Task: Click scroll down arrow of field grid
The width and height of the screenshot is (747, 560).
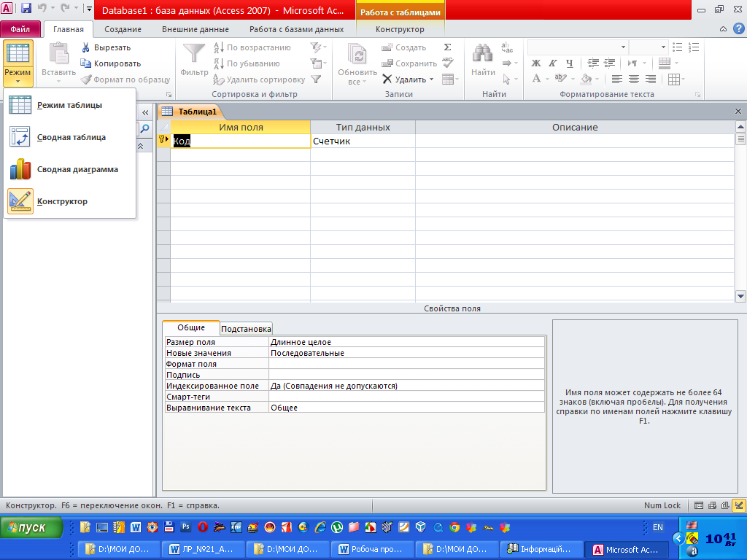Action: pyautogui.click(x=740, y=296)
